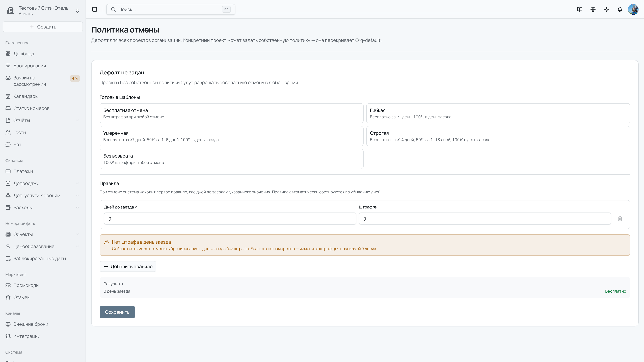The image size is (644, 362).
Task: Click the 6/4 requests badge
Action: (75, 78)
